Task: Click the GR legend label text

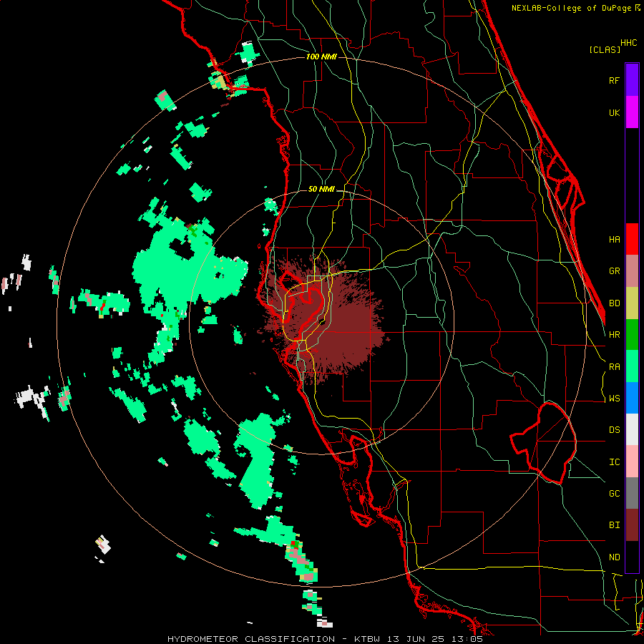Action: pyautogui.click(x=614, y=271)
